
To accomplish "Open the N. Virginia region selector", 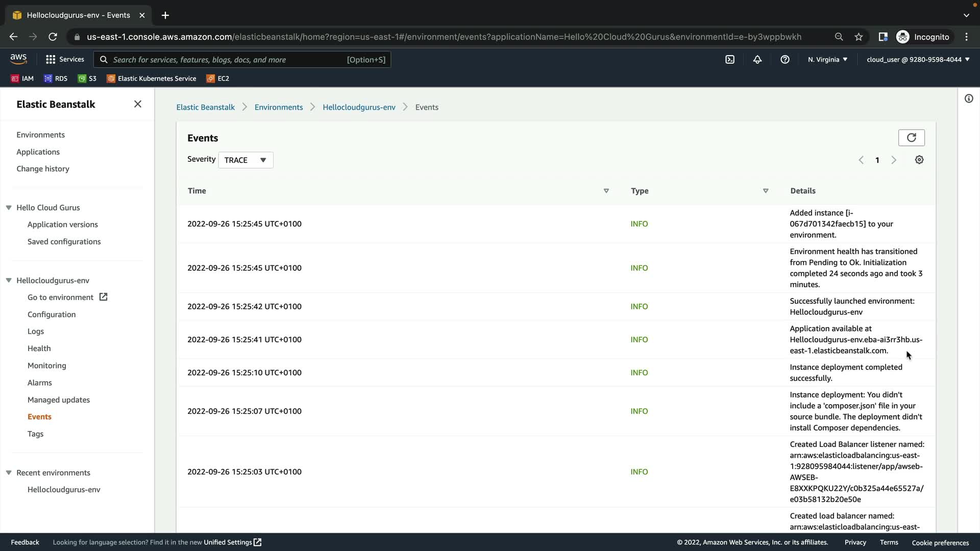I will coord(827,60).
